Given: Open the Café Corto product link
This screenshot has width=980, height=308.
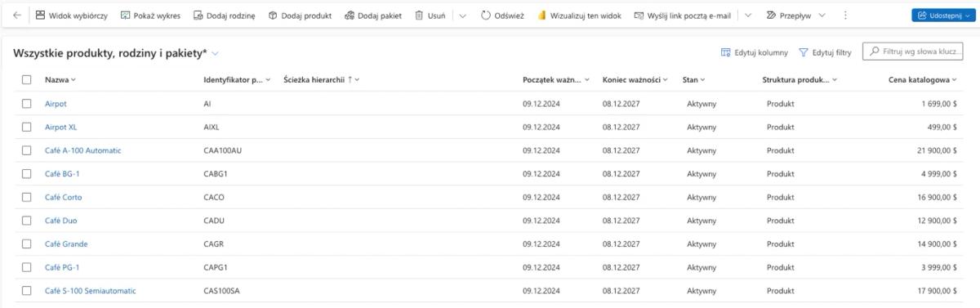Looking at the screenshot, I should tap(63, 197).
